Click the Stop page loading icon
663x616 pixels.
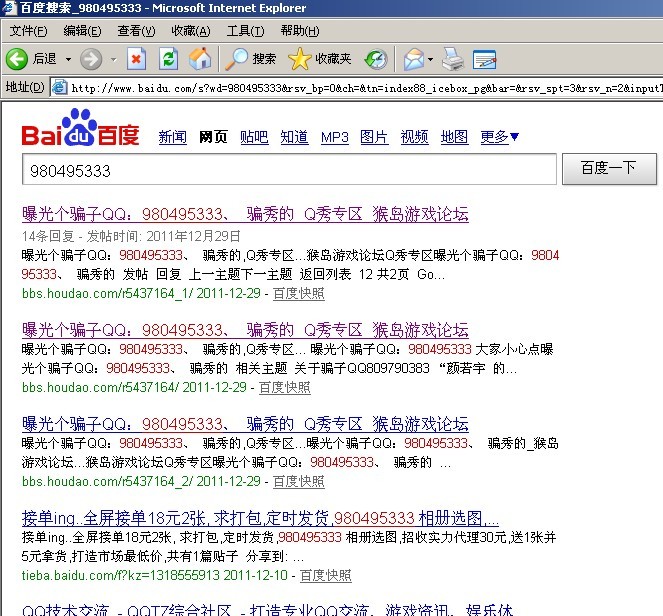[136, 59]
